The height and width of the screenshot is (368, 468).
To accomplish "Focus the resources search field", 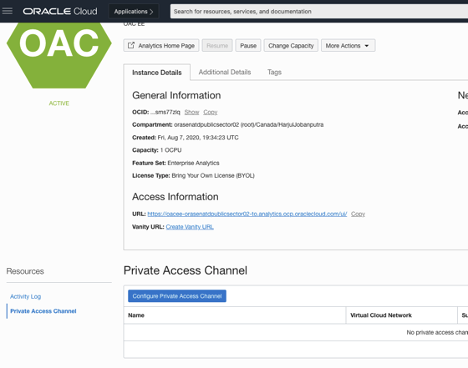I will coord(319,11).
